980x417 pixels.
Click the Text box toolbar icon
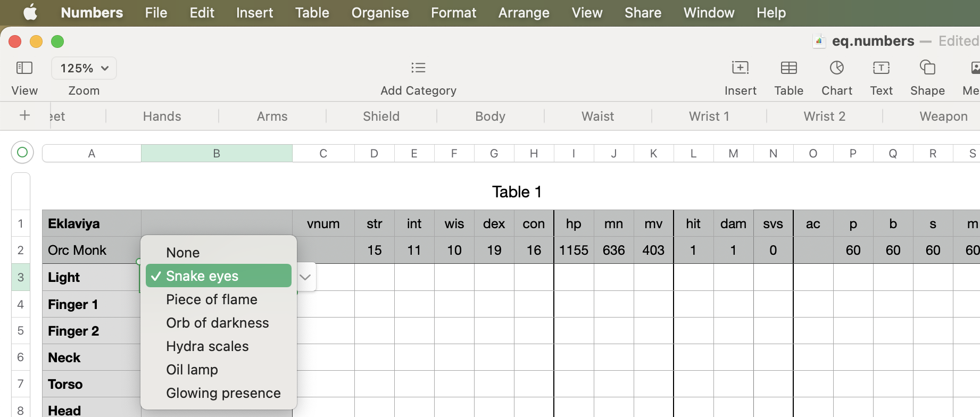pyautogui.click(x=881, y=68)
